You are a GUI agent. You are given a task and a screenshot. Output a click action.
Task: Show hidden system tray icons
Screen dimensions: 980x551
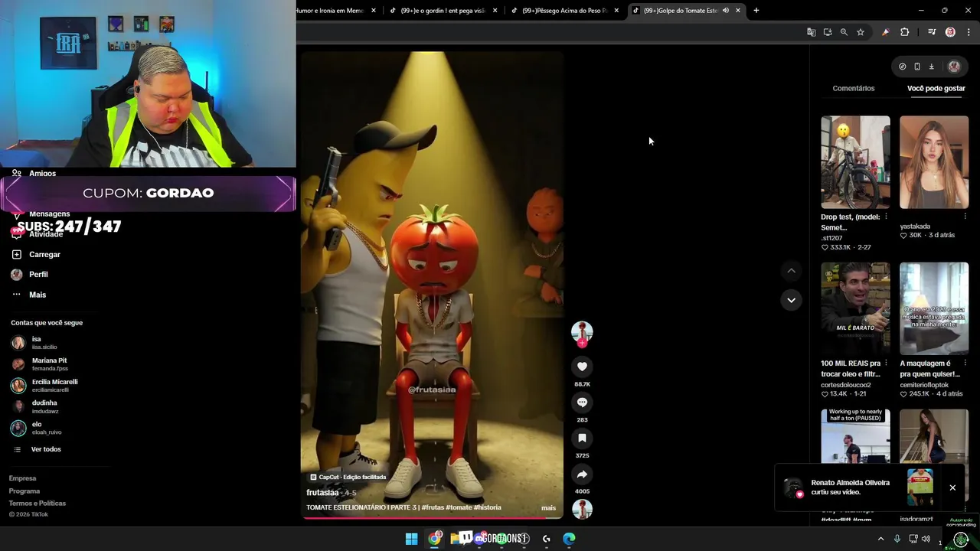pos(880,539)
